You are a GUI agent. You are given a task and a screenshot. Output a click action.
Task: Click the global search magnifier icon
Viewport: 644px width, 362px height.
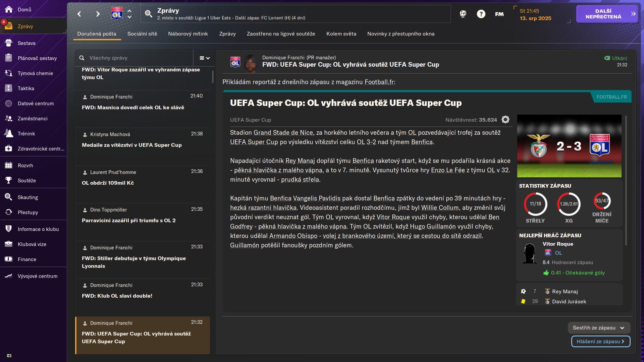point(148,14)
